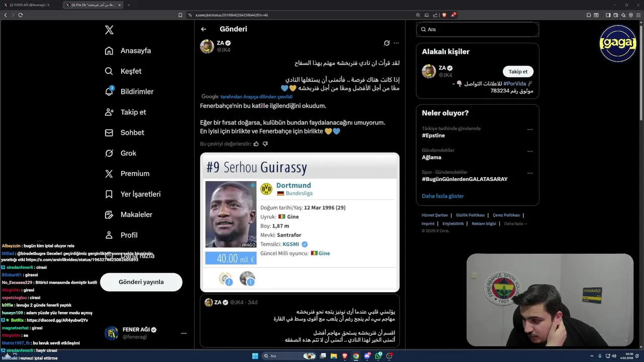Image resolution: width=644 pixels, height=362 pixels.
Task: Open Grok from the sidebar
Action: coord(120,153)
